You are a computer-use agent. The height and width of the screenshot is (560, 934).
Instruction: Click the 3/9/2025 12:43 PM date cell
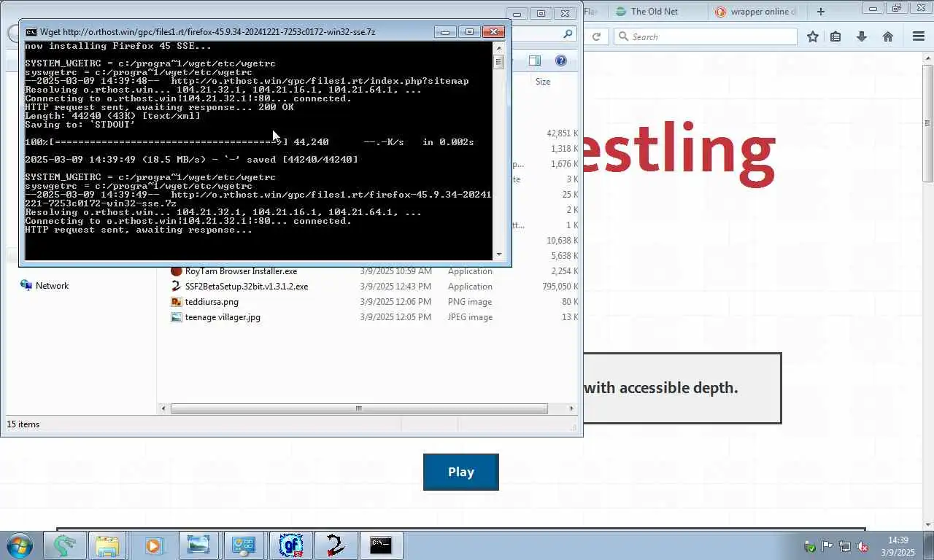(x=395, y=287)
